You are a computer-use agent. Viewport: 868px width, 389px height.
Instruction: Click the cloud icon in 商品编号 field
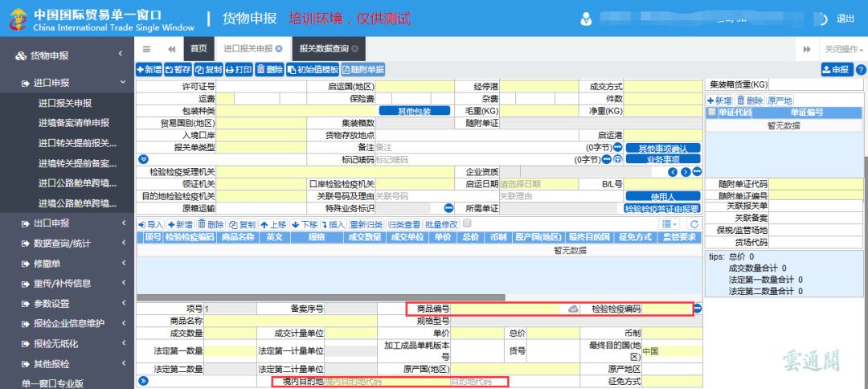pos(573,309)
